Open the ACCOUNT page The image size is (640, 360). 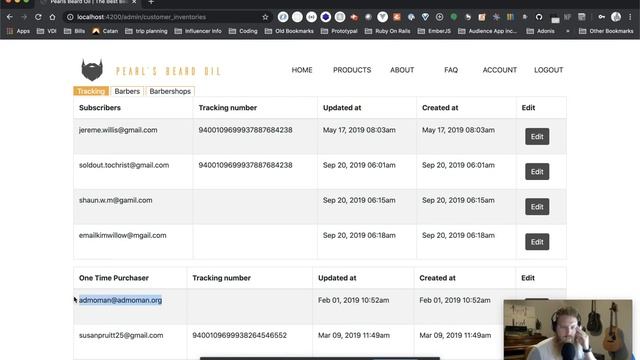pyautogui.click(x=500, y=70)
